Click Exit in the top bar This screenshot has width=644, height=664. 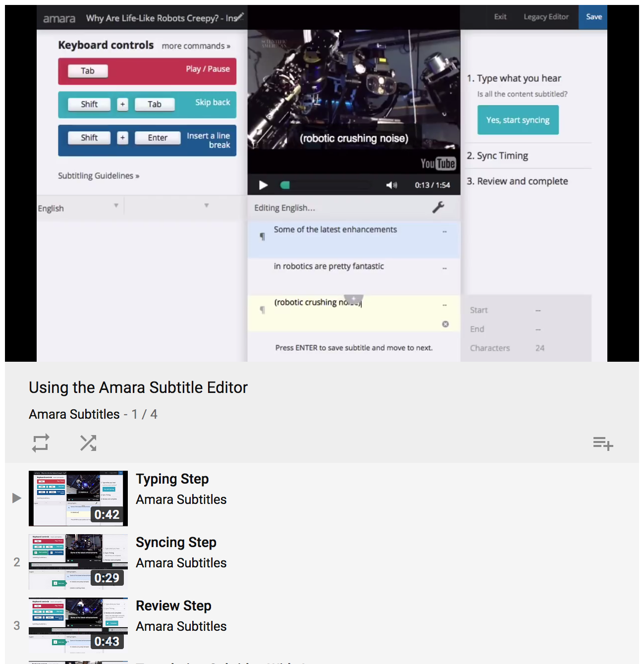pyautogui.click(x=500, y=17)
